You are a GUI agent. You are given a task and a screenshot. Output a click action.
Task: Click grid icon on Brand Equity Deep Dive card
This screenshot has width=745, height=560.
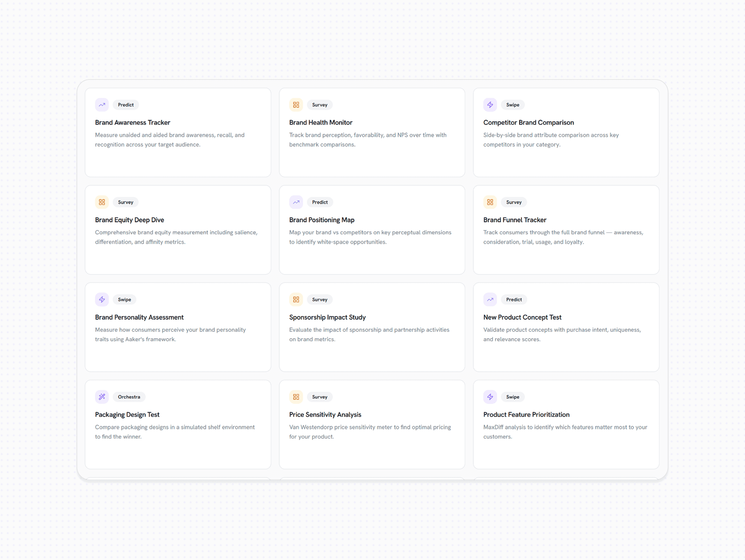(102, 202)
